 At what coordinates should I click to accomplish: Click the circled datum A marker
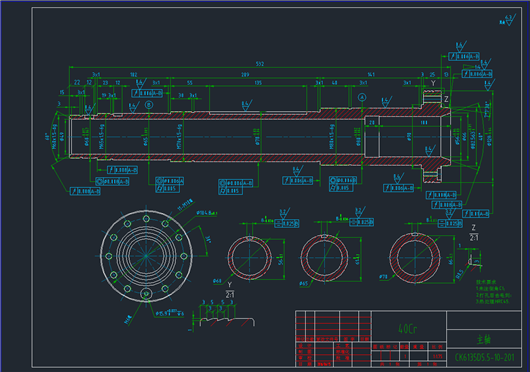362,97
